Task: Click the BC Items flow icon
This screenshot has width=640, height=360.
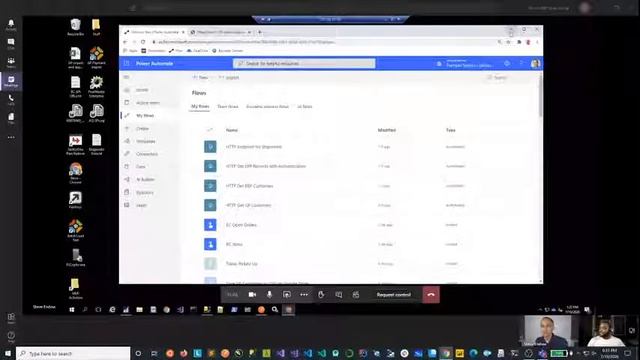Action: tap(210, 244)
